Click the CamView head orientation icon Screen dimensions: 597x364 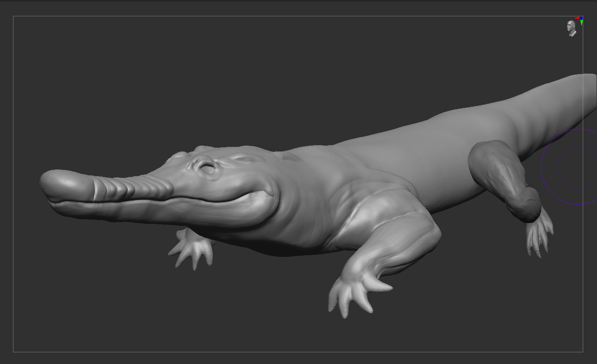(571, 28)
